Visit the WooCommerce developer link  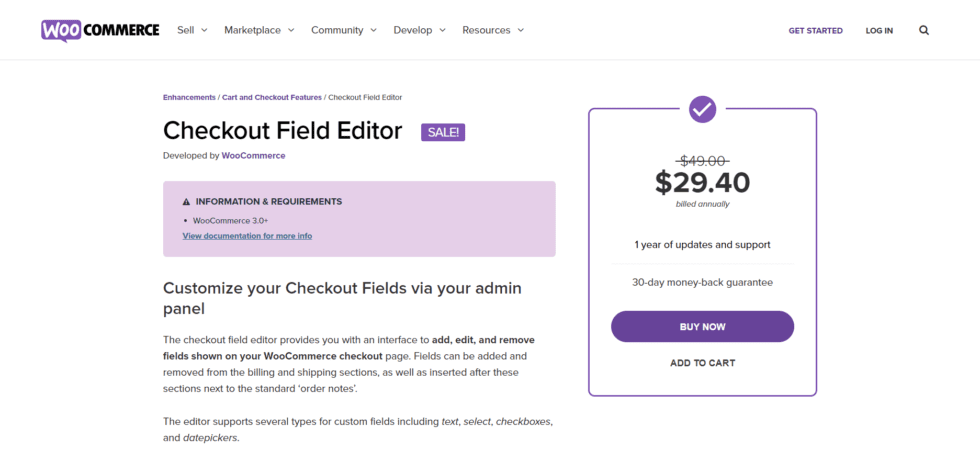[253, 156]
